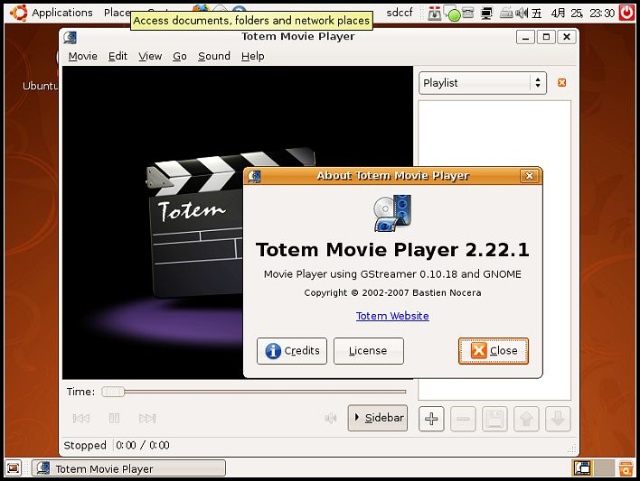640x481 pixels.
Task: Click the system volume icon in top panel
Action: point(521,13)
